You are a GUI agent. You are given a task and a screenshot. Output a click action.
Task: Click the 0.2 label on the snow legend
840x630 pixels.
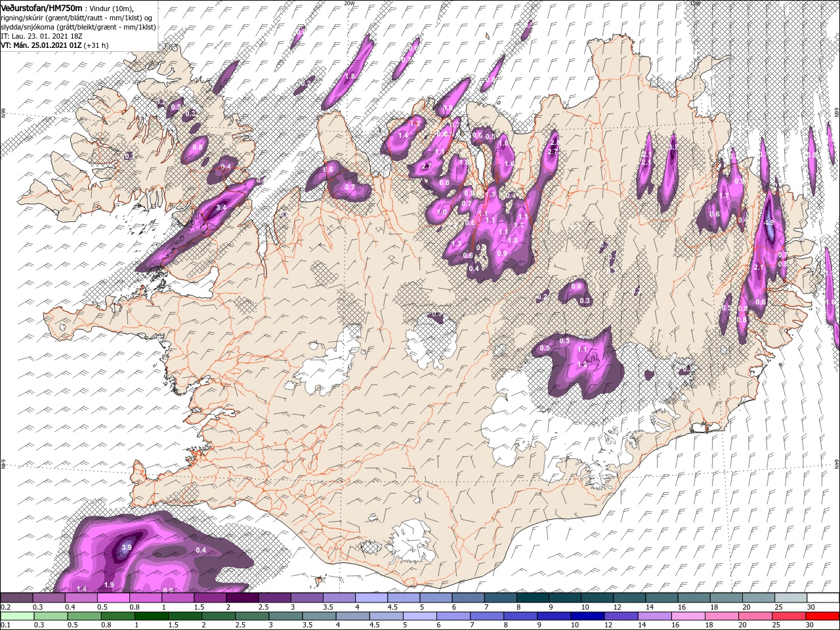(5, 607)
